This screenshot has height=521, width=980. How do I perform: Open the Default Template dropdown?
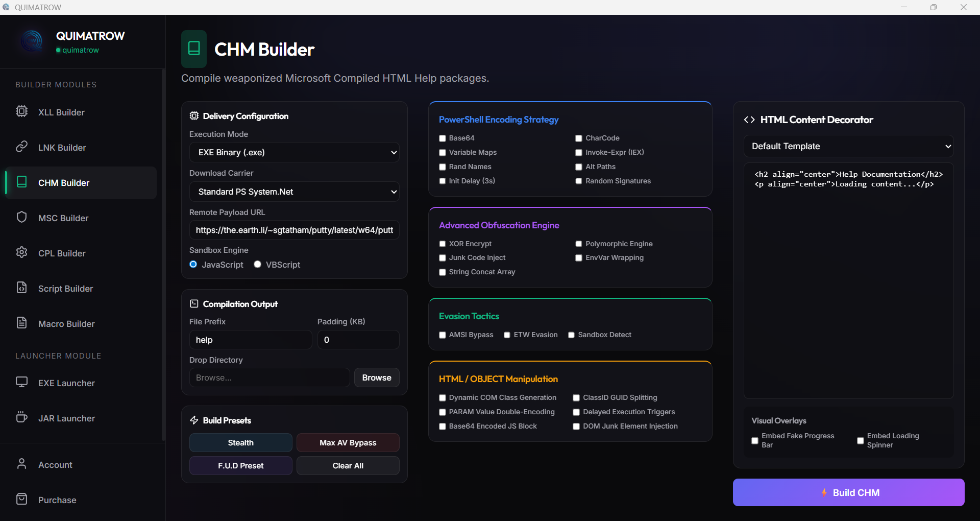click(848, 146)
